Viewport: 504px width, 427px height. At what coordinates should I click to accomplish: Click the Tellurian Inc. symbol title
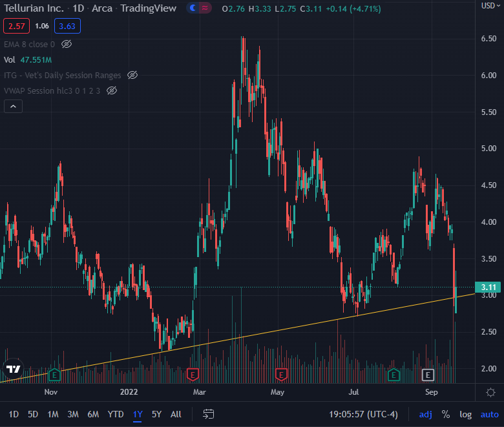(x=34, y=8)
